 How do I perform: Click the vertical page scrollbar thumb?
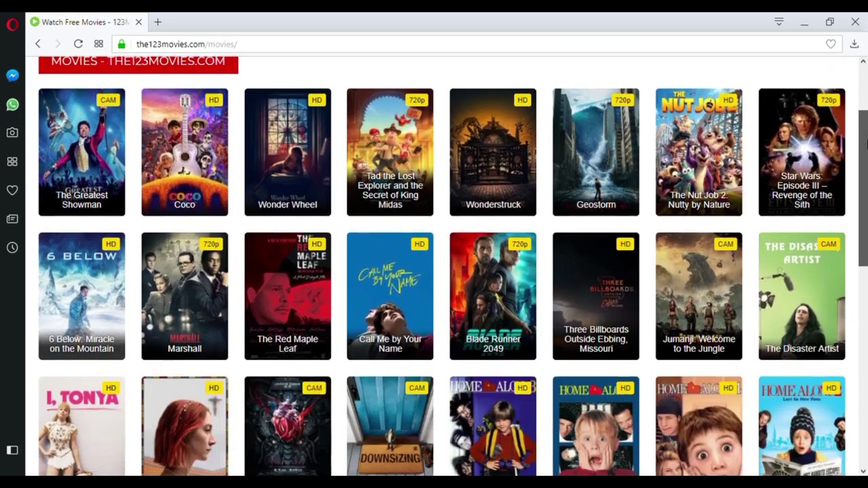(x=863, y=188)
